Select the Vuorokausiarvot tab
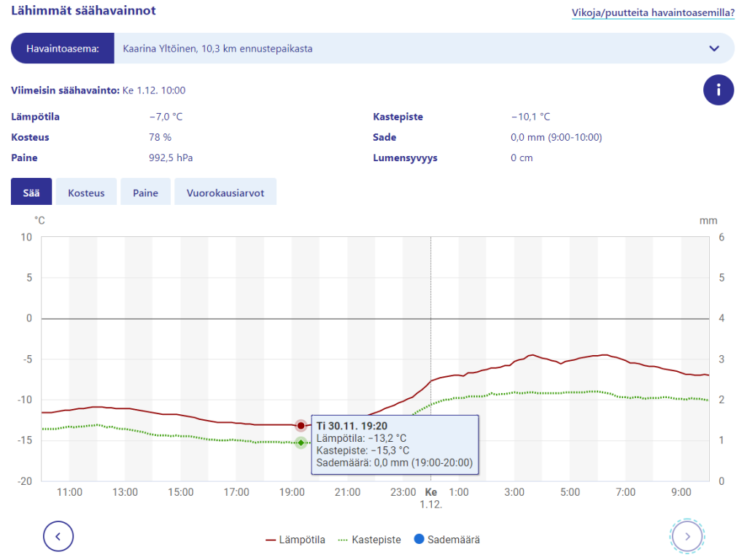This screenshot has width=747, height=560. [225, 193]
